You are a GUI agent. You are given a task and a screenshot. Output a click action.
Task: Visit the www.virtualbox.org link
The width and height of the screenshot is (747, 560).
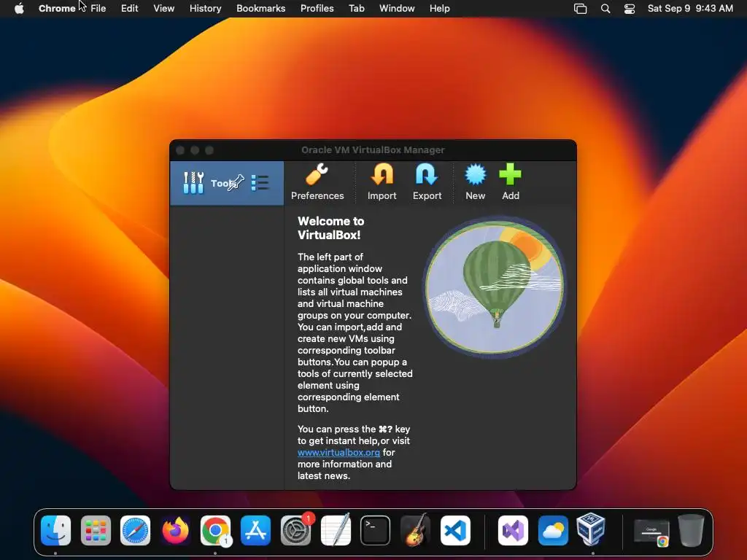click(x=338, y=452)
